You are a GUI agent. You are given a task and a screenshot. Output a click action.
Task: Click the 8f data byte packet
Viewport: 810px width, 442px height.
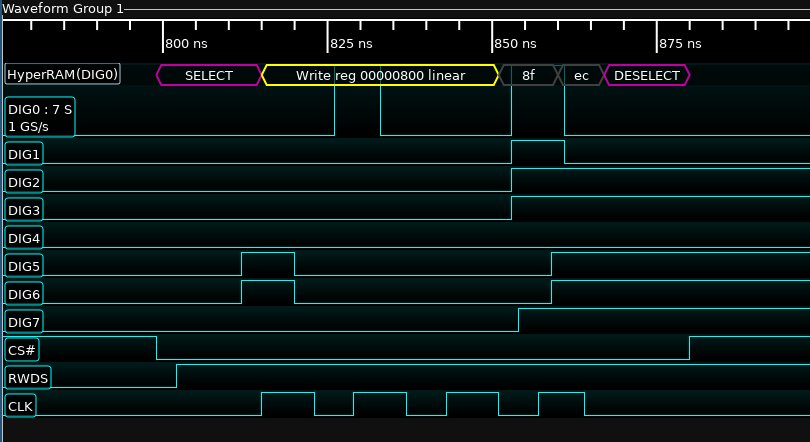(528, 75)
